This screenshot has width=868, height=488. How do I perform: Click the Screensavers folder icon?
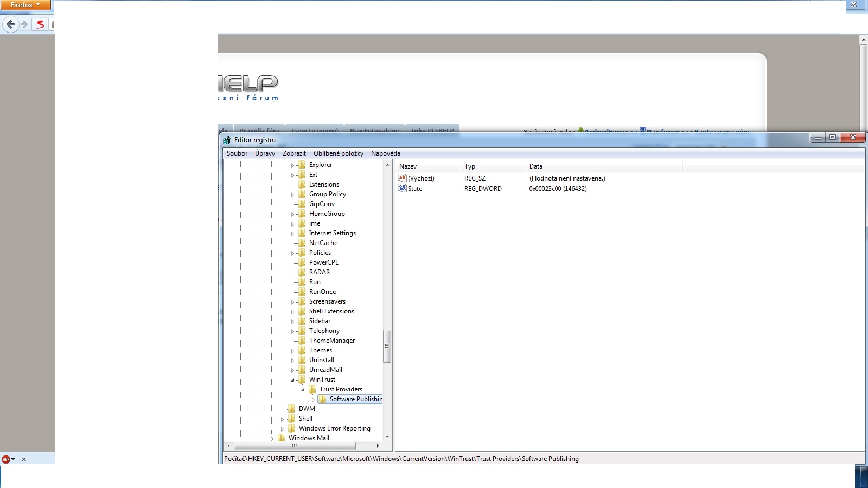302,301
